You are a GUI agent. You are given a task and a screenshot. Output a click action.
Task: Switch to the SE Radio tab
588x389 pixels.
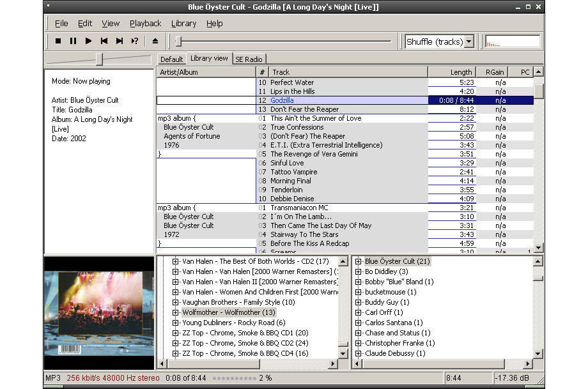[x=249, y=59]
